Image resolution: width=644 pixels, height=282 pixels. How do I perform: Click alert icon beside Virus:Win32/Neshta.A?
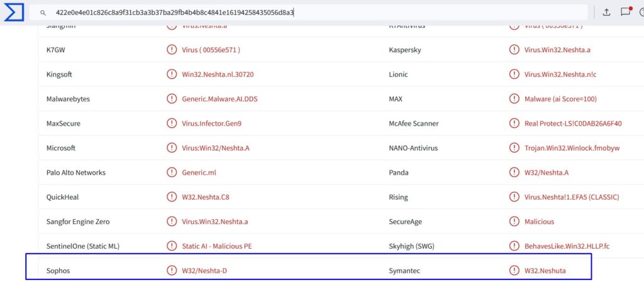tap(171, 148)
